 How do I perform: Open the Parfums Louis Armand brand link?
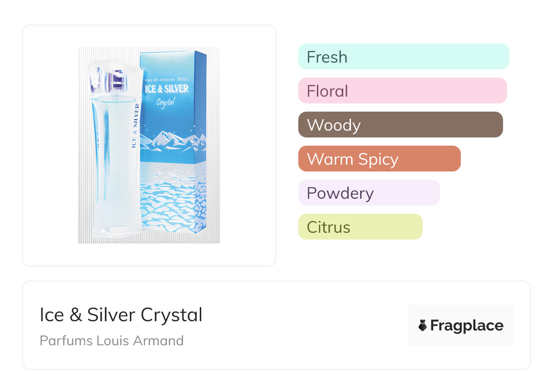click(112, 340)
